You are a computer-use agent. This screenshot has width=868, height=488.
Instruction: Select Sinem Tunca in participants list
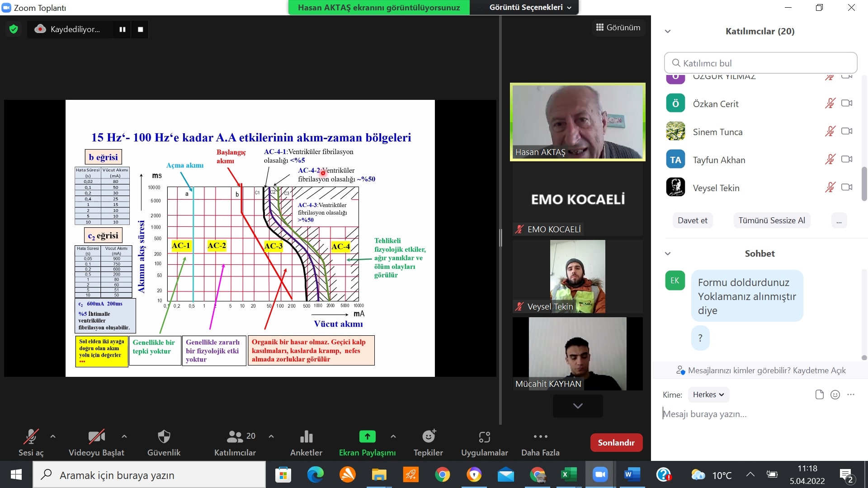coord(759,132)
